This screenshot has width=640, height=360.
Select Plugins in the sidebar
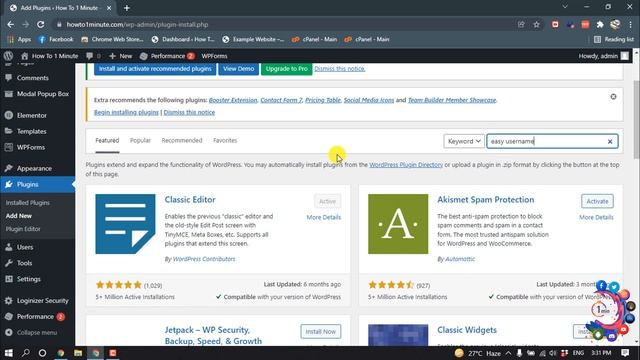click(37, 184)
